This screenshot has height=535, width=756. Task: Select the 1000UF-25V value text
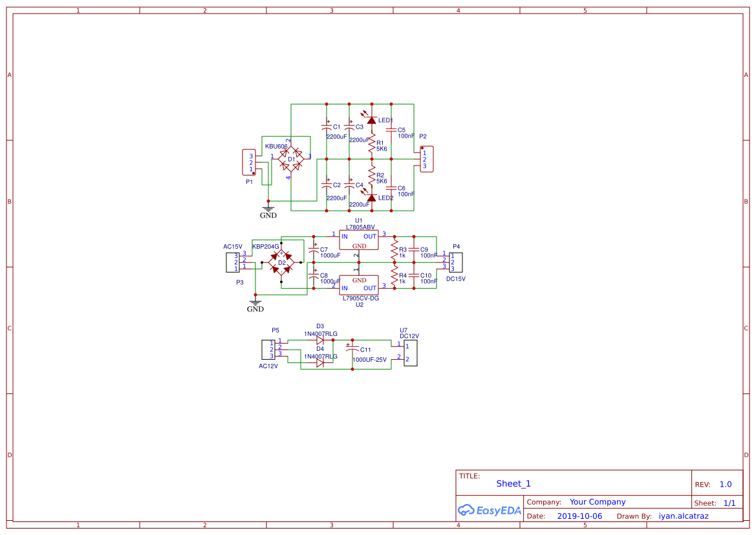click(x=369, y=360)
